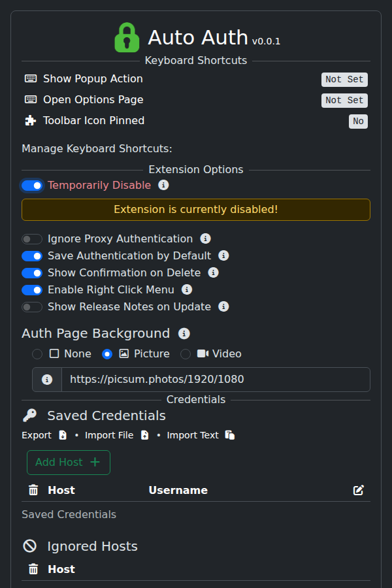
Task: Turn off the Temporarily Disable switch
Action: tap(32, 186)
